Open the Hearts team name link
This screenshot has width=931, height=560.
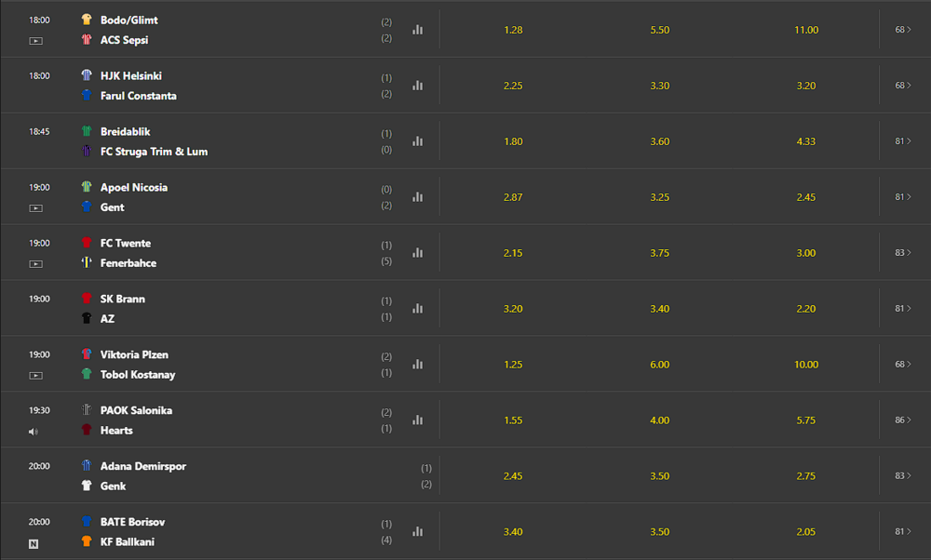(116, 431)
